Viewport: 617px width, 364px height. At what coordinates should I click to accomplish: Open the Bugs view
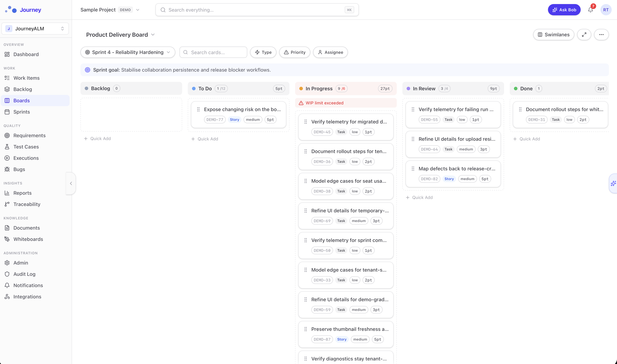pyautogui.click(x=19, y=169)
